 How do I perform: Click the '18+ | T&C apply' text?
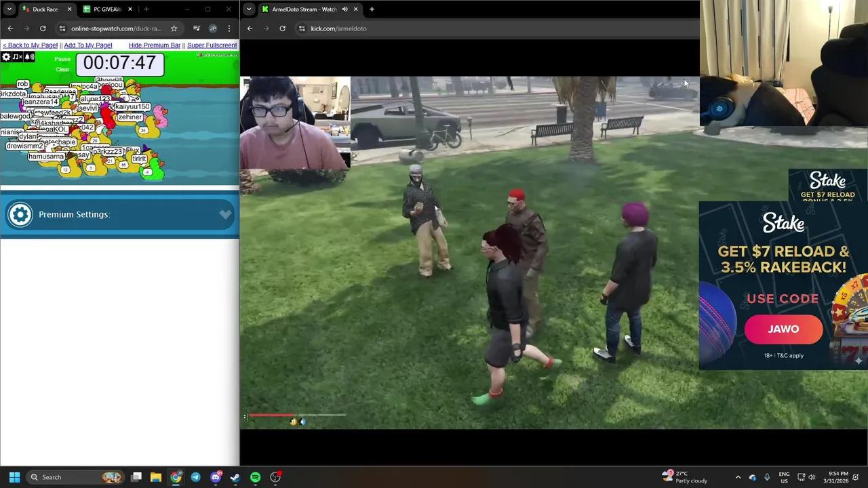pos(783,356)
